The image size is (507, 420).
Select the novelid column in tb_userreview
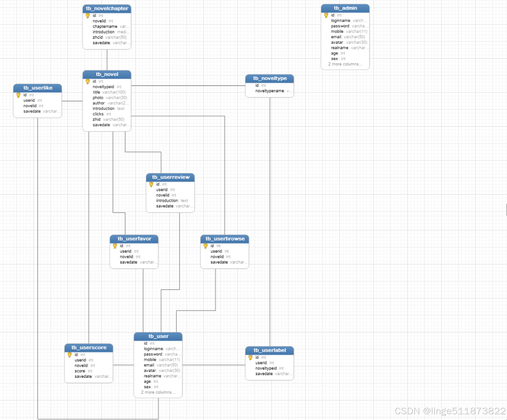tap(166, 195)
